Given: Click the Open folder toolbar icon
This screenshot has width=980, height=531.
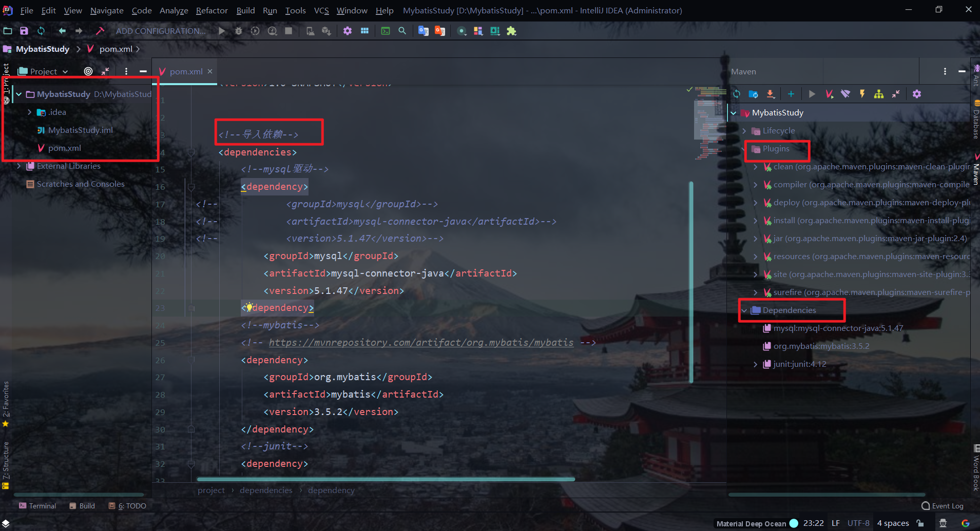Looking at the screenshot, I should (8, 31).
